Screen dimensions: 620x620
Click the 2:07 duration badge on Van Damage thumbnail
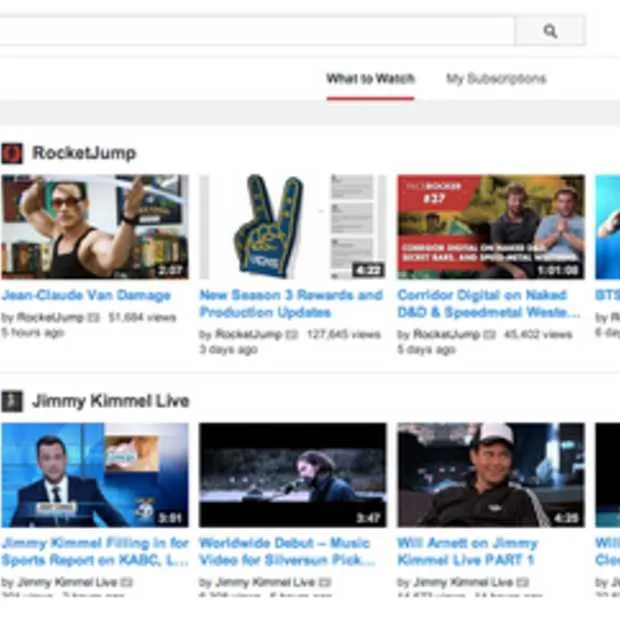point(170,270)
